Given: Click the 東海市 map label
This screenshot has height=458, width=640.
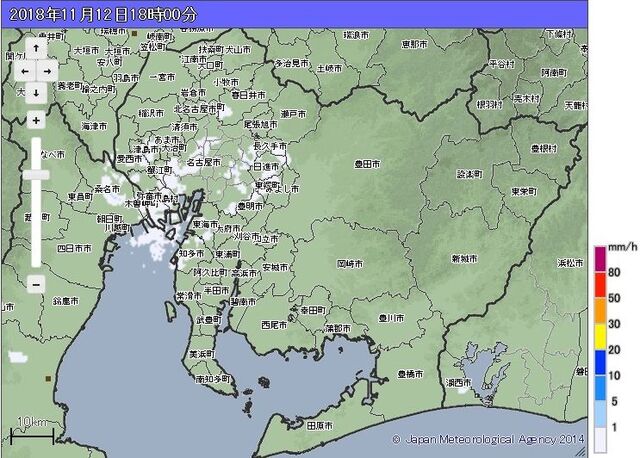Looking at the screenshot, I should click(x=206, y=224).
